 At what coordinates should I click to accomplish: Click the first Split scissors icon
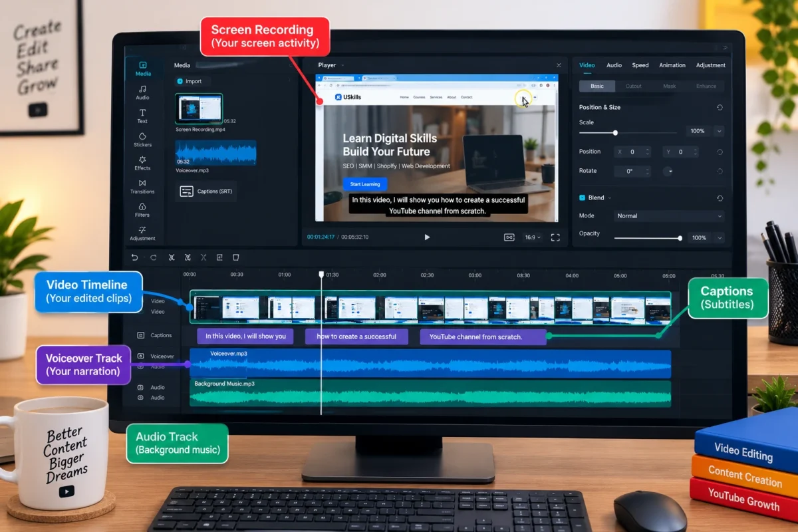(172, 257)
